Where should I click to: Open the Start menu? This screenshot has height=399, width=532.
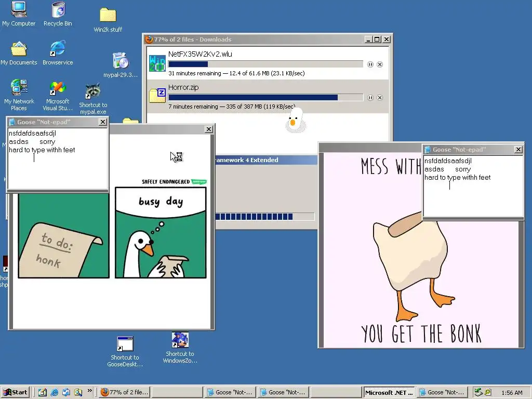tap(15, 393)
